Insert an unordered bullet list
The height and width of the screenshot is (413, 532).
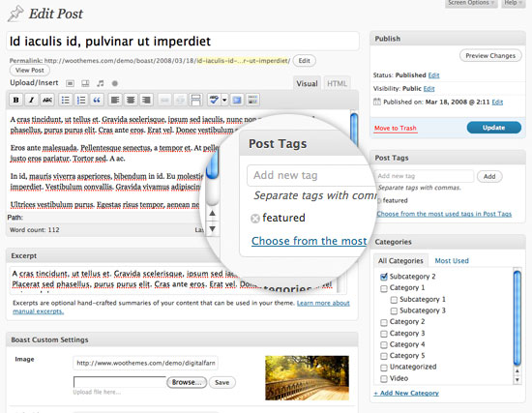click(x=65, y=100)
